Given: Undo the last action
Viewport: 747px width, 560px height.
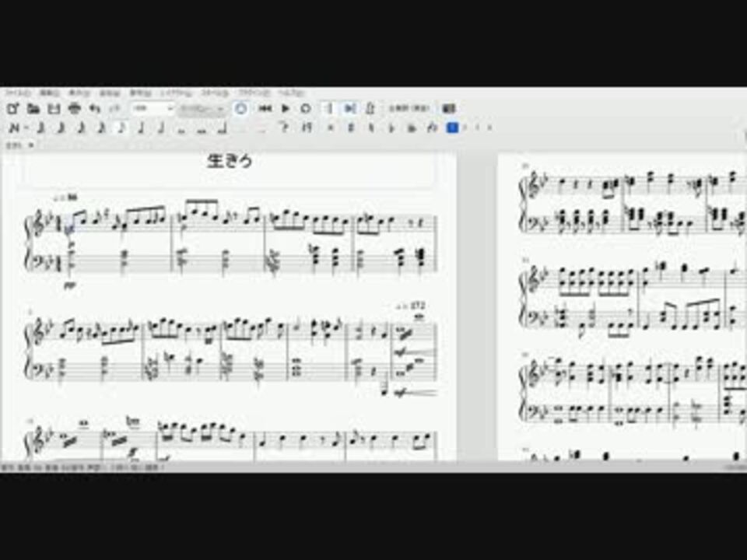Looking at the screenshot, I should 95,109.
